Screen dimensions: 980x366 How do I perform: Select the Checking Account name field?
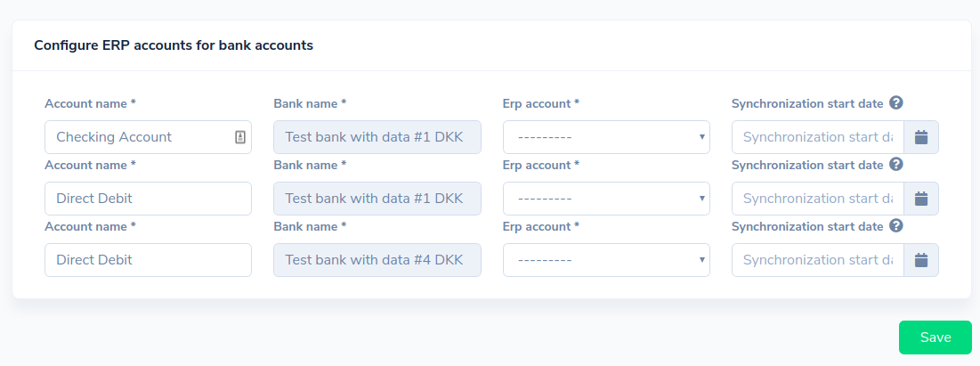pos(148,137)
